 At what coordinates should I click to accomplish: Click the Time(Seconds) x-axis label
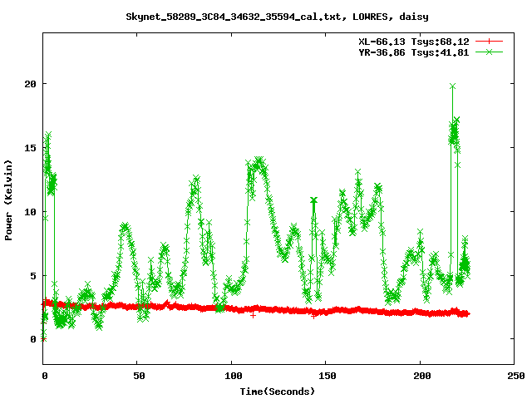point(277,392)
